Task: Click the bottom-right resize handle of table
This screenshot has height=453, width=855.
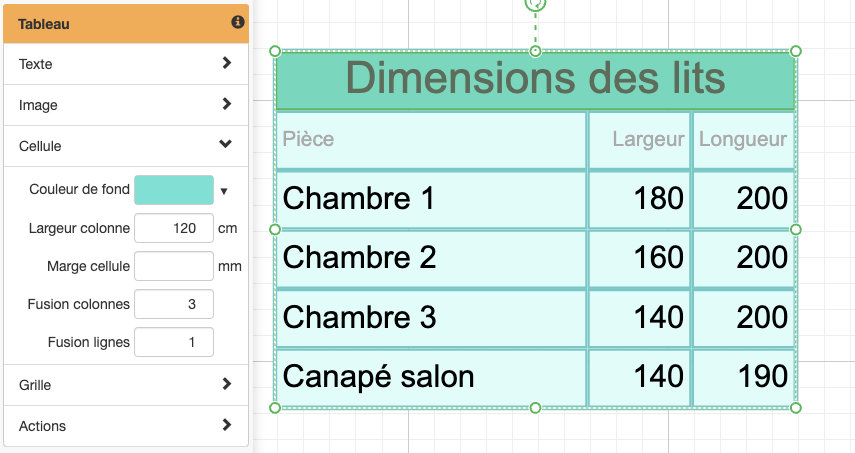Action: pyautogui.click(x=796, y=407)
